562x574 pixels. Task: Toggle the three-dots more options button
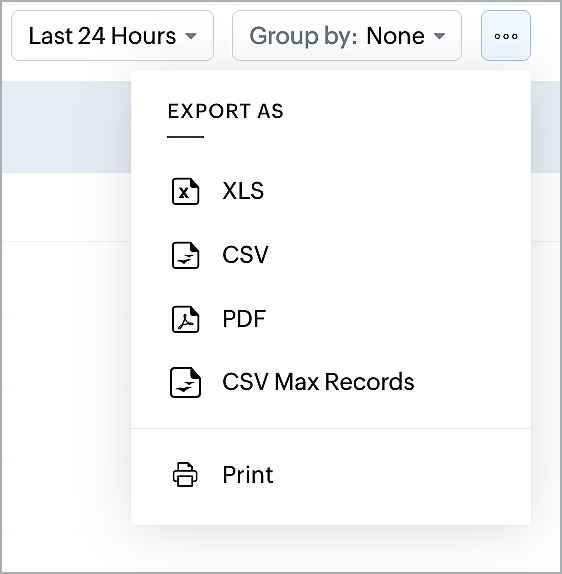click(506, 36)
